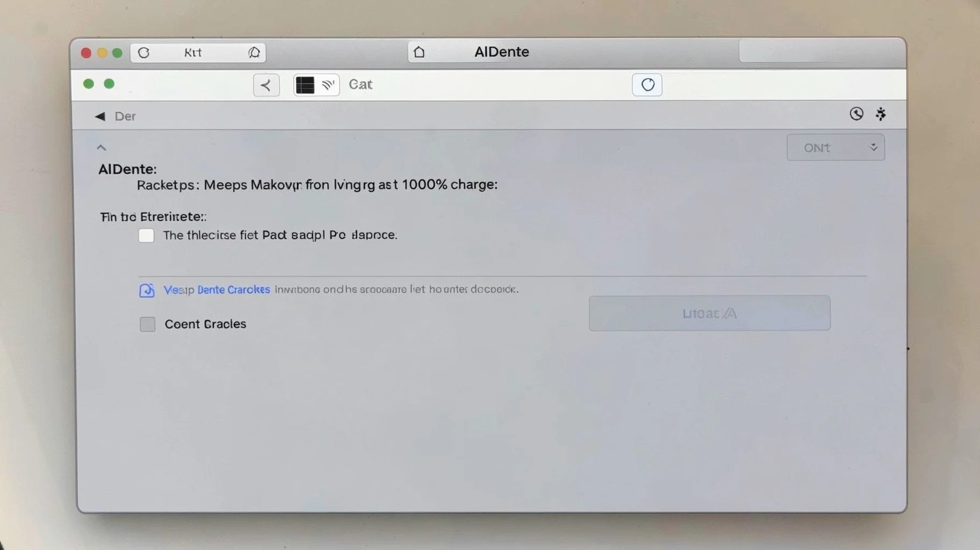
Task: Click the sparkle icon right of the clock
Action: (881, 114)
